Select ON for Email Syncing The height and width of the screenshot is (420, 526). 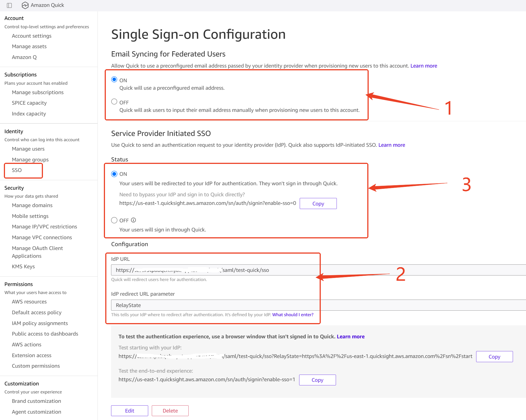coord(114,80)
